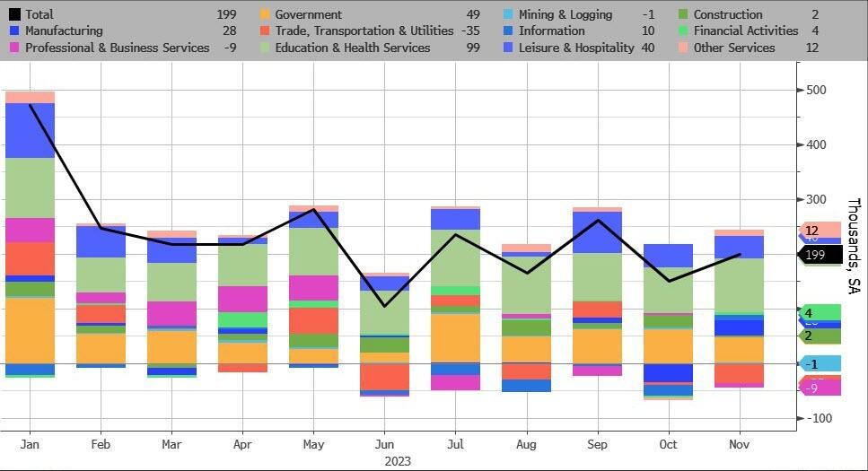Toggle the Financial Activities legend entry
The width and height of the screenshot is (868, 471).
pos(745,31)
